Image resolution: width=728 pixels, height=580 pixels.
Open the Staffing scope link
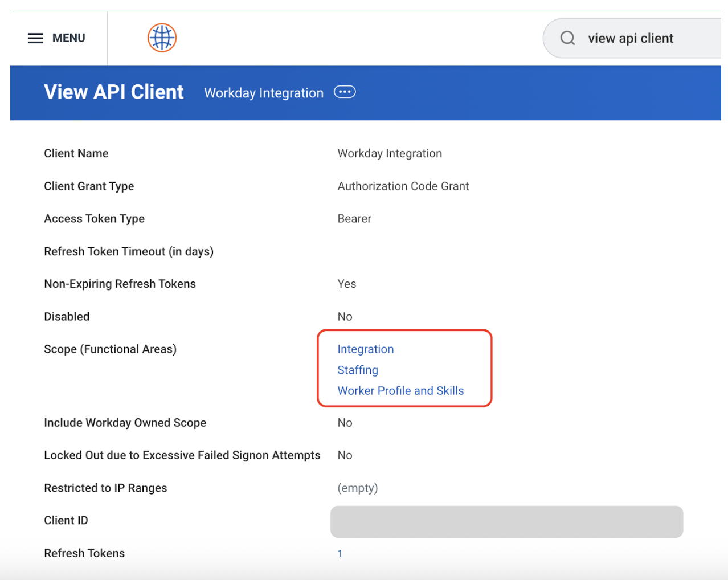coord(357,370)
